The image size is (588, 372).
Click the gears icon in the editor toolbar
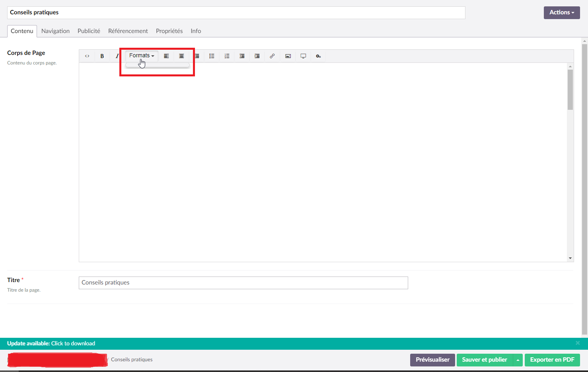coord(318,56)
